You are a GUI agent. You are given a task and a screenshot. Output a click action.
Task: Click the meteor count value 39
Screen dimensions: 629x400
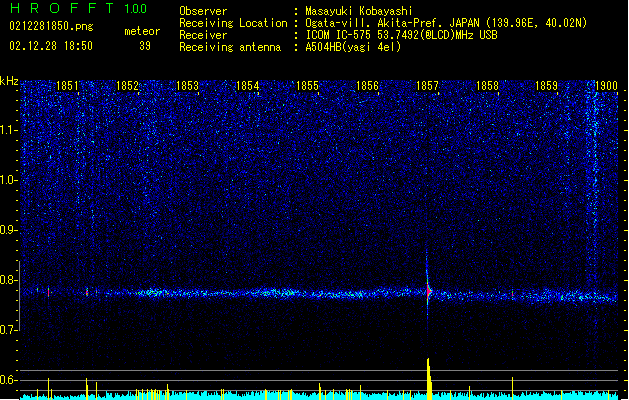point(145,46)
